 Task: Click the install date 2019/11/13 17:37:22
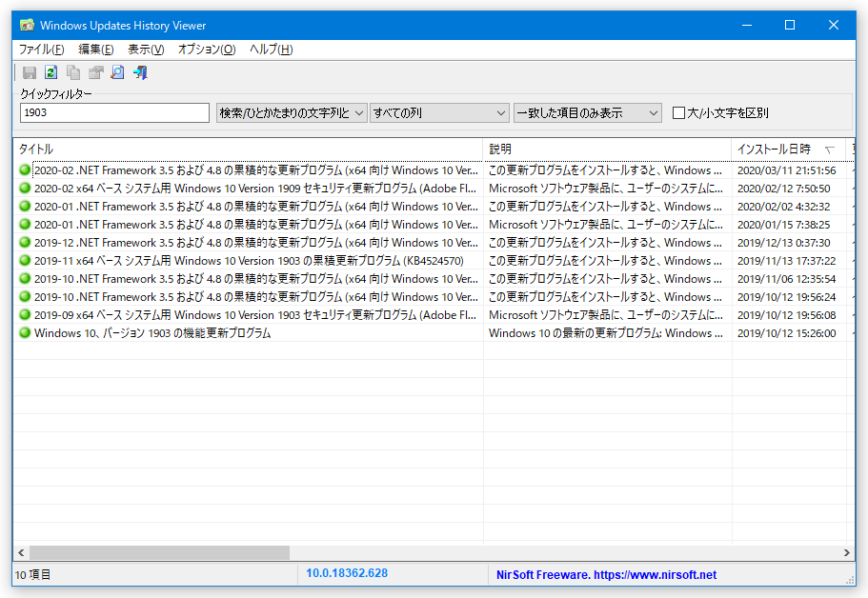(x=787, y=261)
